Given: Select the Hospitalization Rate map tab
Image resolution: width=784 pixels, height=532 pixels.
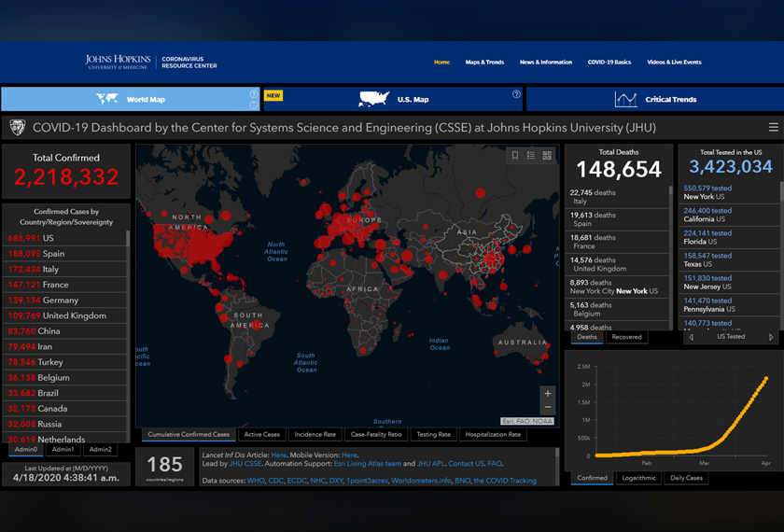Looking at the screenshot, I should point(493,435).
